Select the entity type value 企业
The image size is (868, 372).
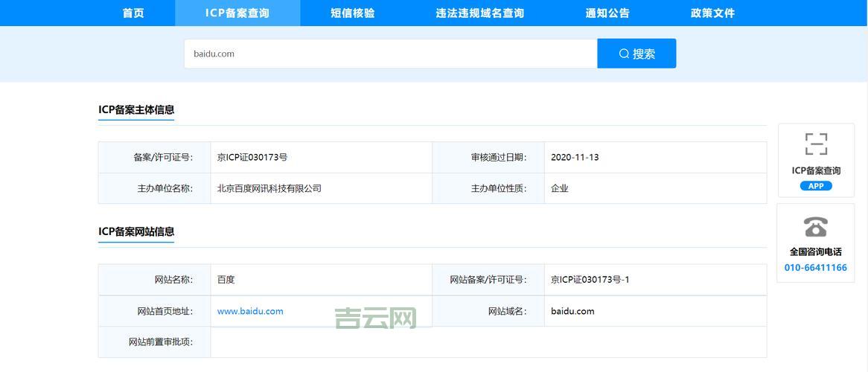click(x=560, y=188)
